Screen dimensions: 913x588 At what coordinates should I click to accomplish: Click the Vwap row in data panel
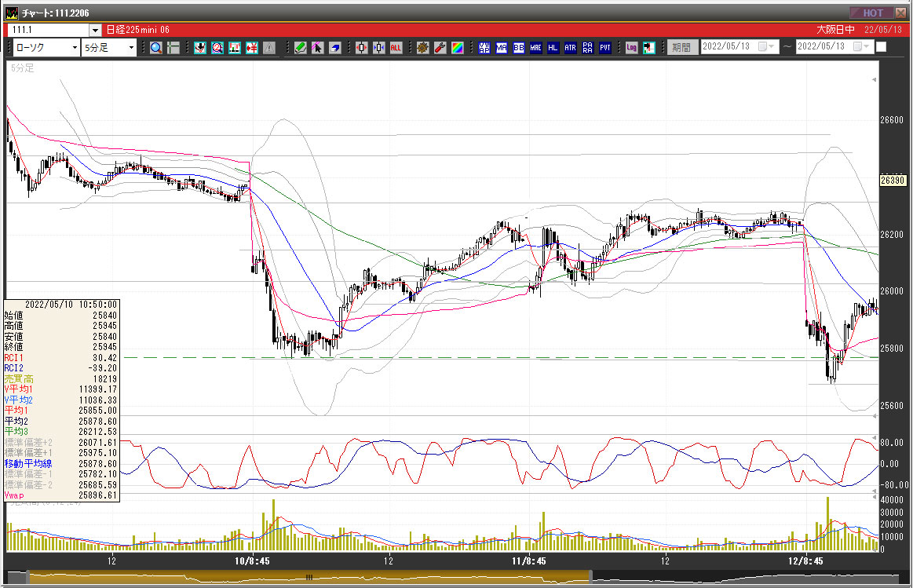coord(60,495)
